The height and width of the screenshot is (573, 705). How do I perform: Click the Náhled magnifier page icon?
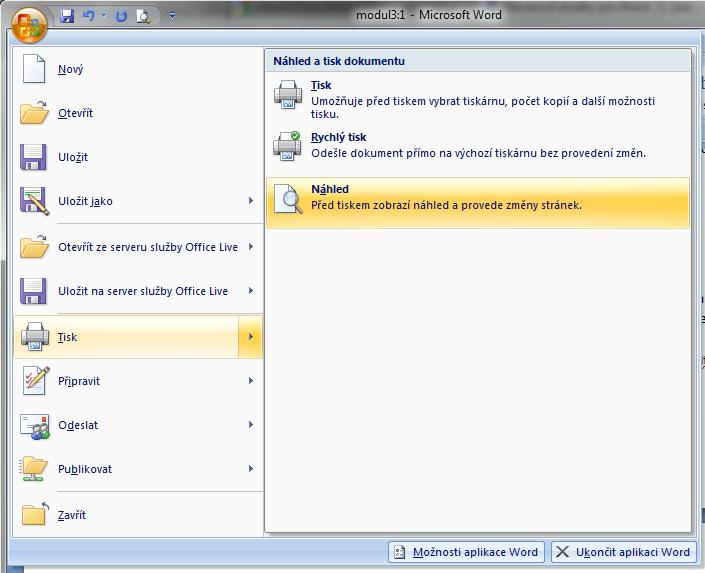click(288, 198)
